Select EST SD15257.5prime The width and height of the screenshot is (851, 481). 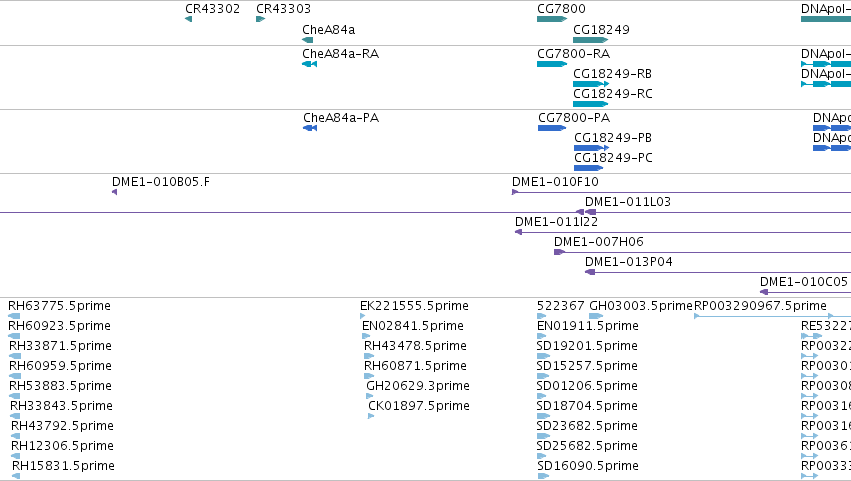pos(587,366)
